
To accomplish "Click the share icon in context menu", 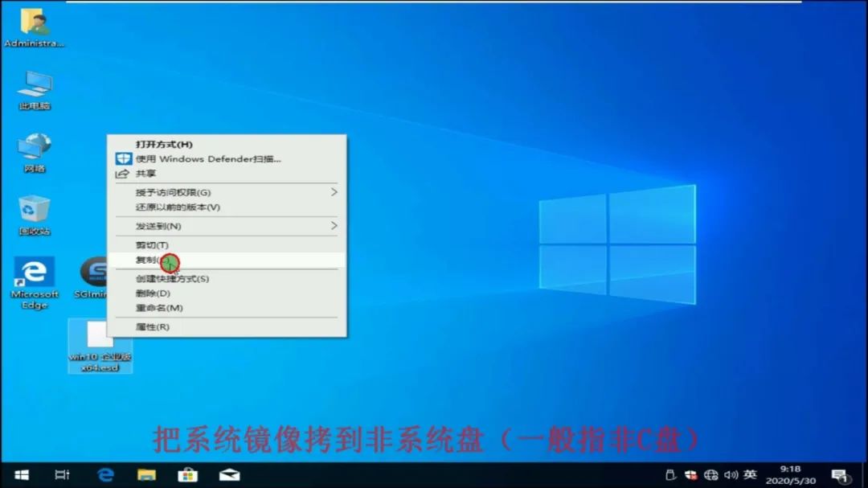I will tap(122, 174).
